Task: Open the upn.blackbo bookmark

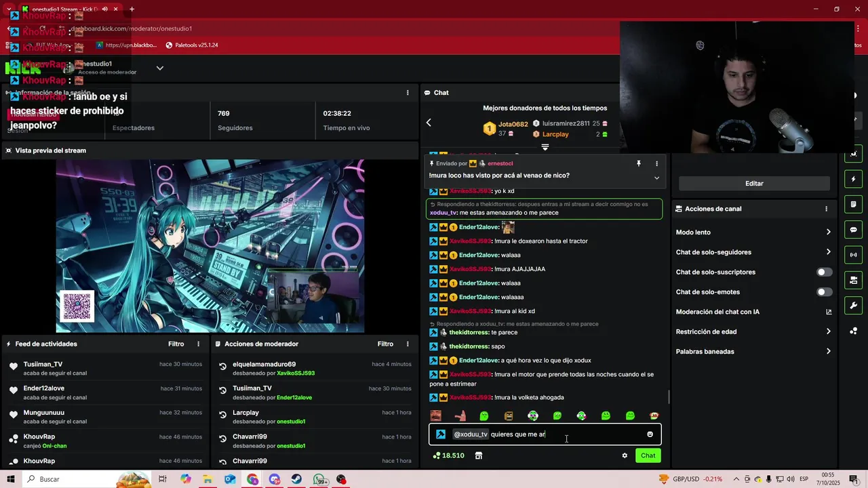Action: (126, 45)
